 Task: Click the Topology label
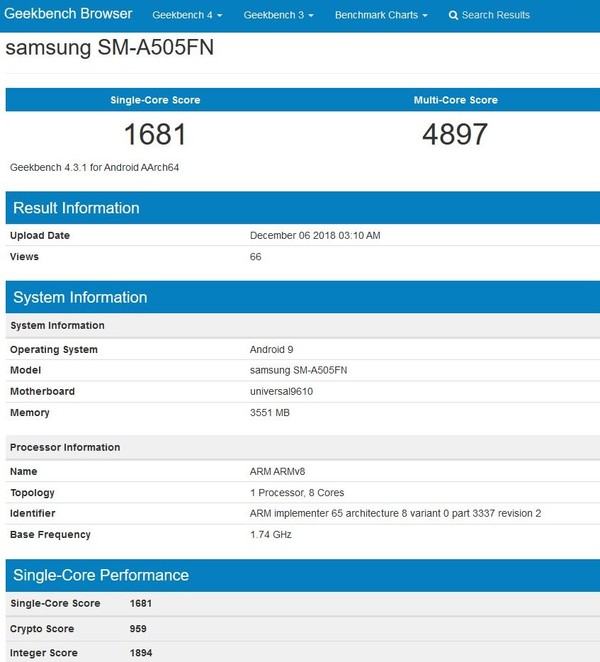(32, 493)
